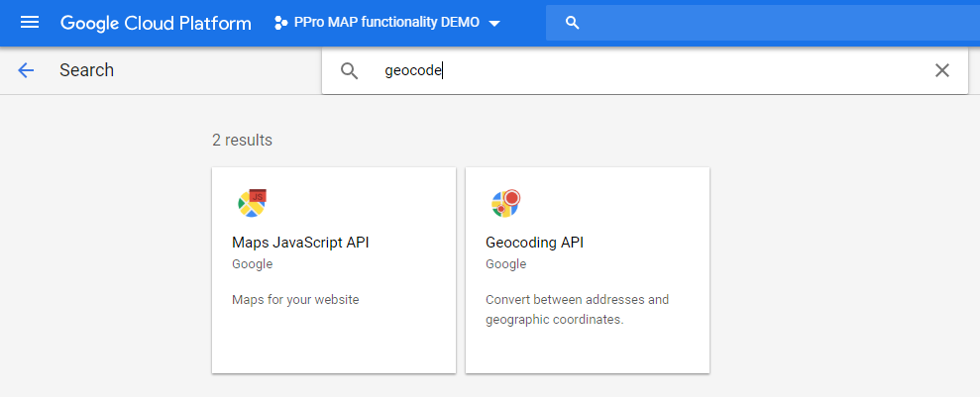The width and height of the screenshot is (980, 397).
Task: Click the magnifier icon beside geocode
Action: (x=350, y=71)
